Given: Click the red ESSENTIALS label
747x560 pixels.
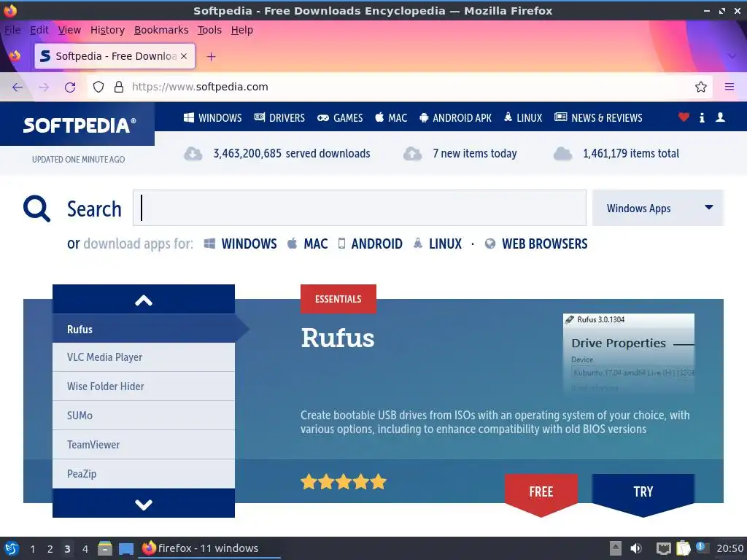Looking at the screenshot, I should point(338,299).
